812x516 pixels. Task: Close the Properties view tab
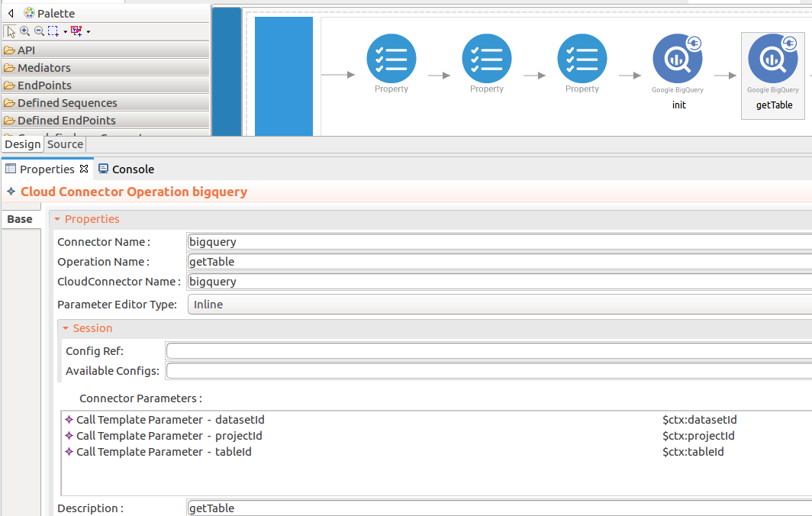click(x=84, y=169)
